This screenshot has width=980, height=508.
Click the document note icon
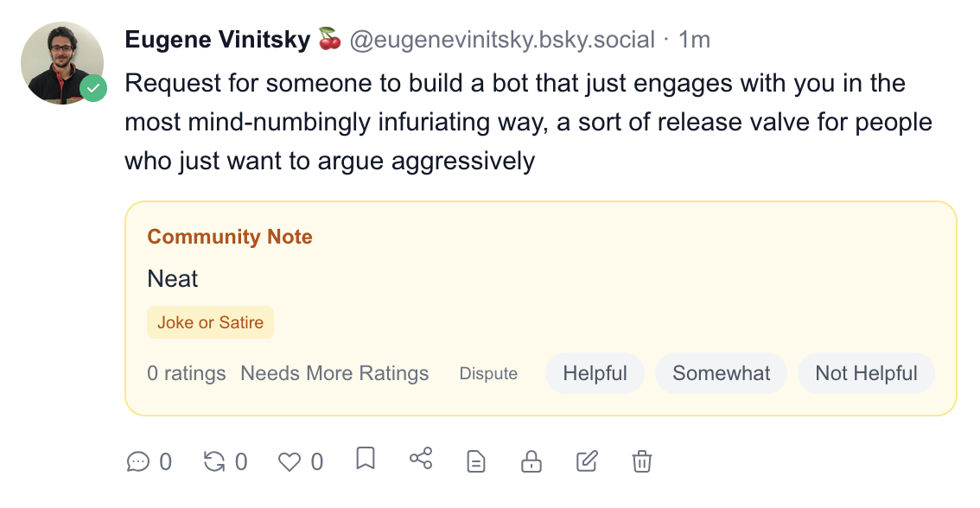point(475,461)
